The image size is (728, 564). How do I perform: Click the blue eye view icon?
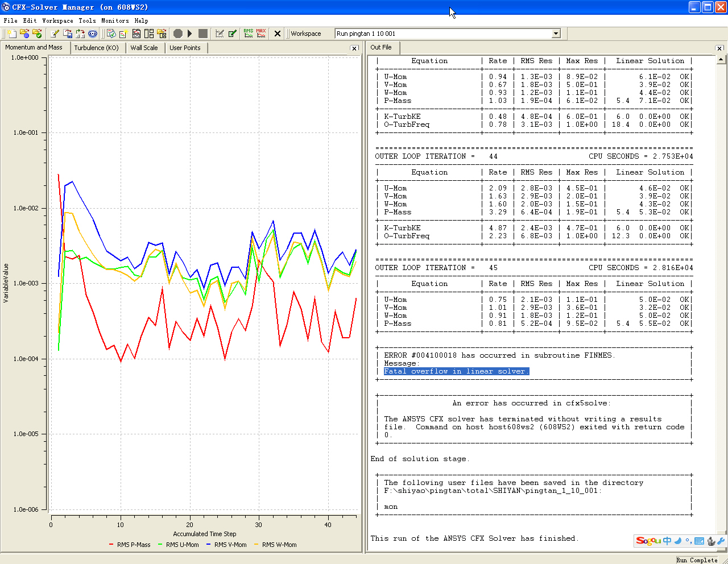pyautogui.click(x=93, y=34)
